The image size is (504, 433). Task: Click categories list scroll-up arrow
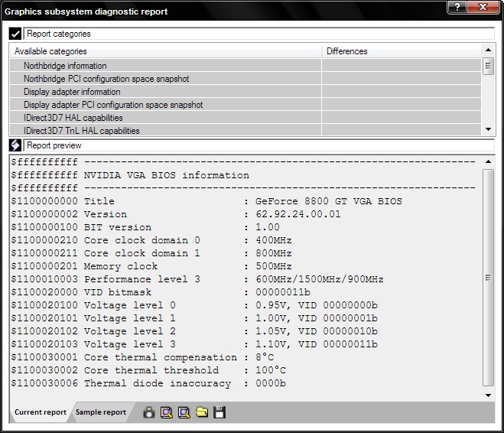point(488,50)
